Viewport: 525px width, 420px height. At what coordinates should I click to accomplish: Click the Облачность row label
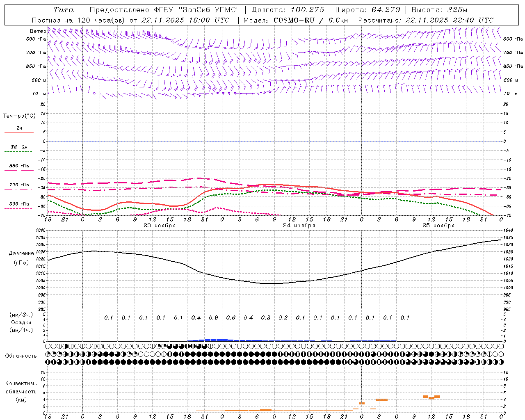(21, 356)
